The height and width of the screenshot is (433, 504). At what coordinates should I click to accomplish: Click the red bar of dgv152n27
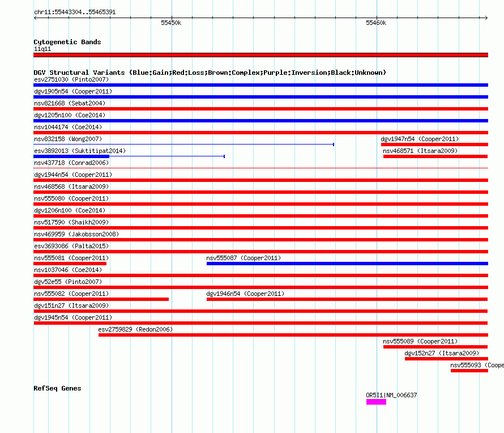pyautogui.click(x=446, y=359)
